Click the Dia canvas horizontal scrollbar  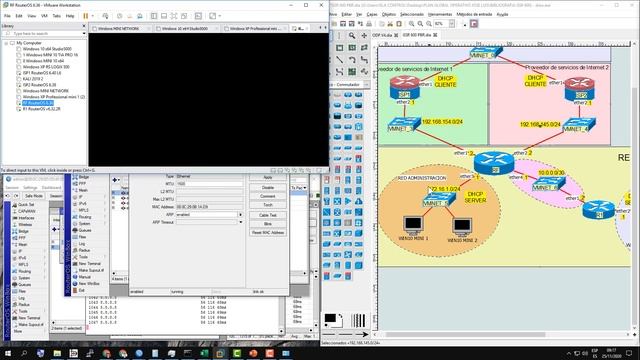click(465, 334)
